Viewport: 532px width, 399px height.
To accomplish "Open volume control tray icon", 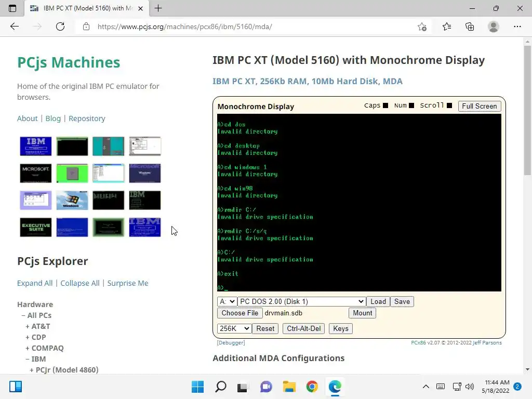I will (469, 387).
